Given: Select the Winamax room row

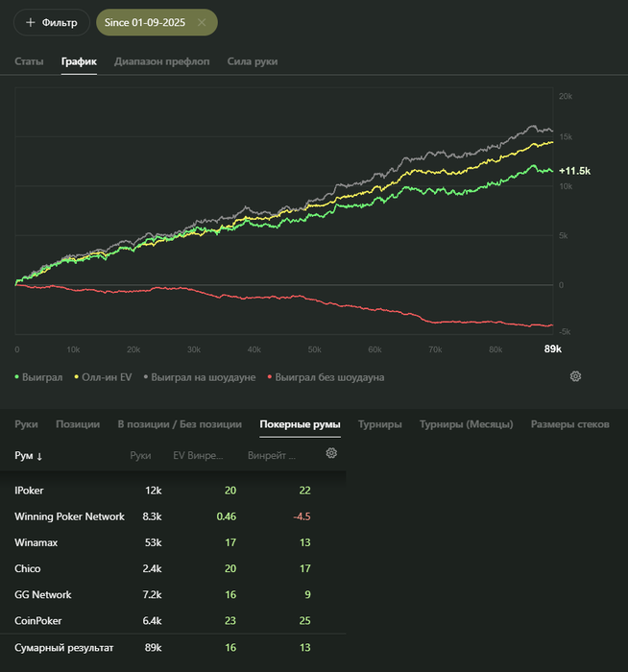Looking at the screenshot, I should click(x=35, y=542).
